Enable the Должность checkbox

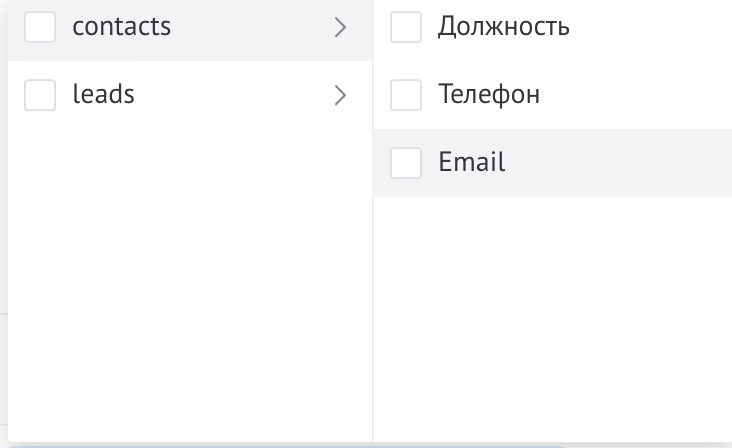[x=406, y=27]
